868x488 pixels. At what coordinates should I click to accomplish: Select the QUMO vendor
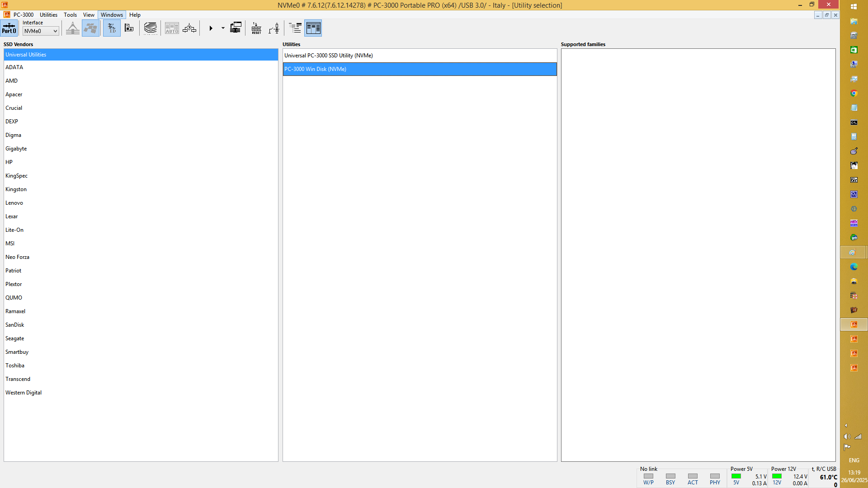(141, 298)
